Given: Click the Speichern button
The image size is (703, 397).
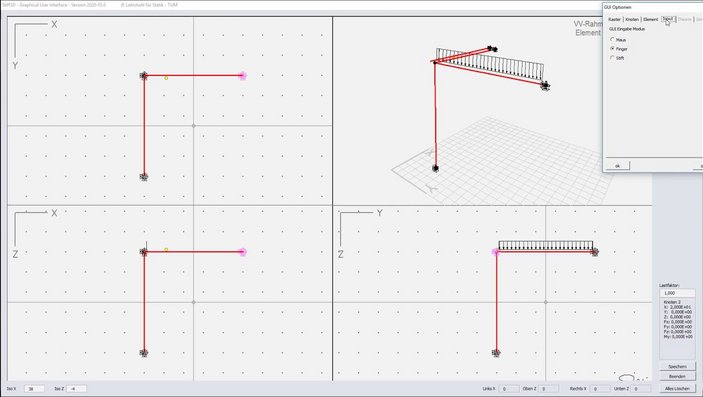Looking at the screenshot, I should (677, 366).
